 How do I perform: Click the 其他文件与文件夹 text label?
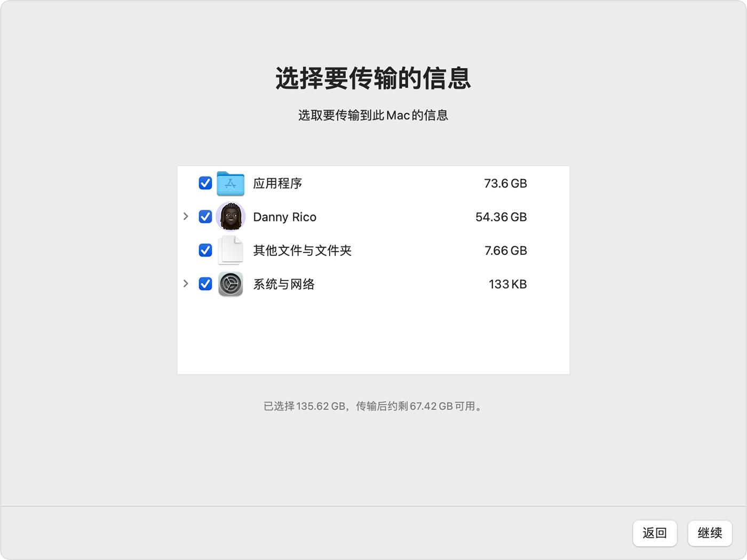302,251
